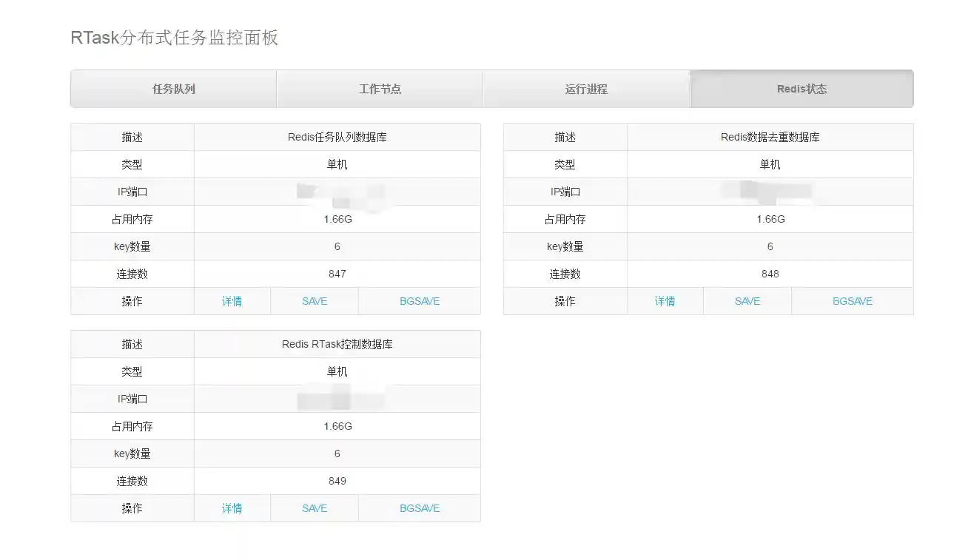Image resolution: width=971 pixels, height=560 pixels.
Task: Select the Redis任务队列数据库 description cell
Action: [337, 137]
